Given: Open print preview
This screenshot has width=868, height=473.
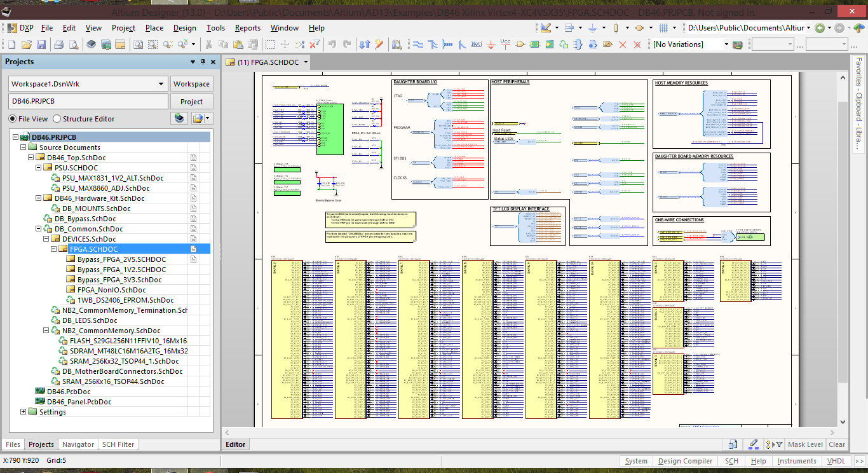Looking at the screenshot, I should (x=73, y=45).
